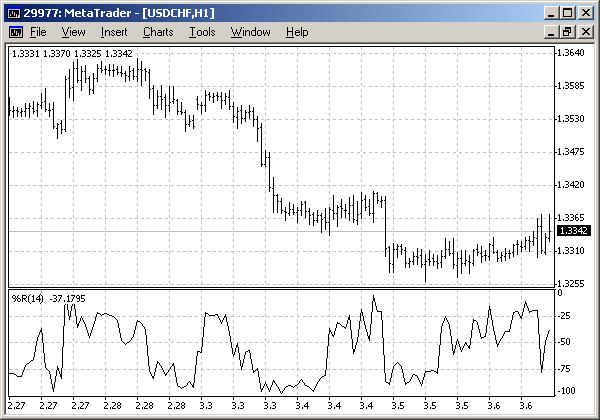The height and width of the screenshot is (420, 600).
Task: Click the OHLC values text 1.3331 1.3370 1.3325 1.3342
Action: (x=72, y=54)
